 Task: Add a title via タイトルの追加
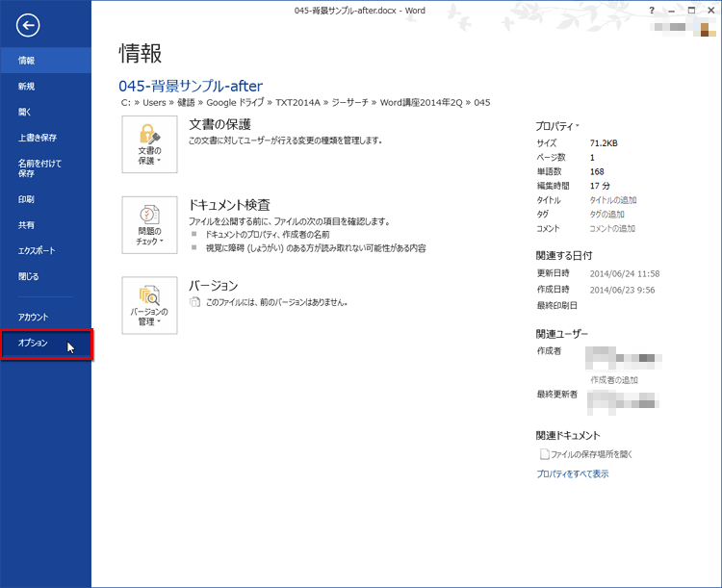(x=613, y=200)
